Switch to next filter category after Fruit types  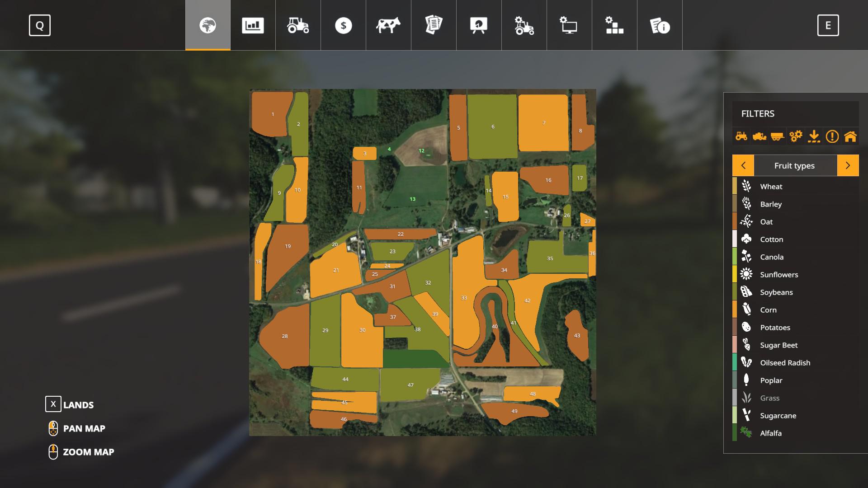point(848,165)
